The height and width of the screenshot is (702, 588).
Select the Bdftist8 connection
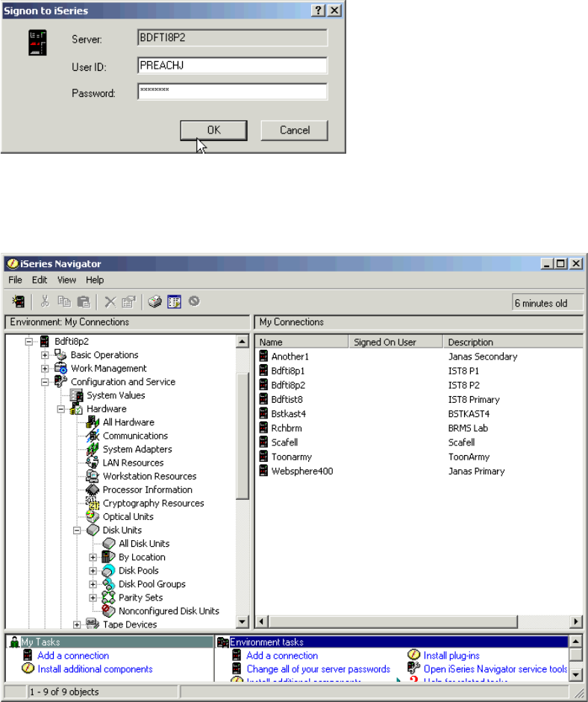click(x=287, y=399)
